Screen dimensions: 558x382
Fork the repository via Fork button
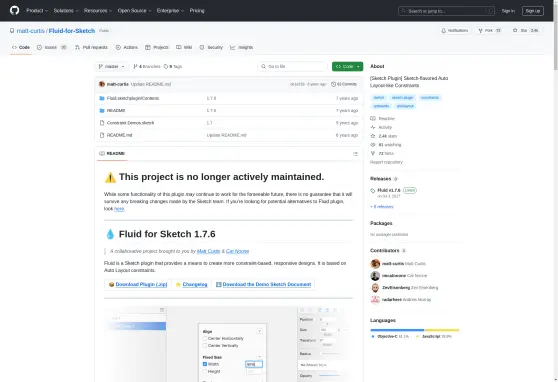[489, 31]
